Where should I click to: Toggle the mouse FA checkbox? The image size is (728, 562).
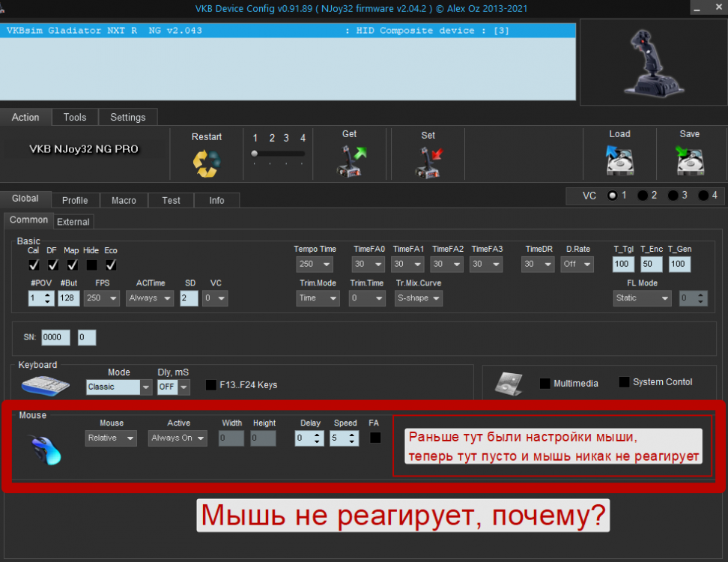(x=375, y=438)
